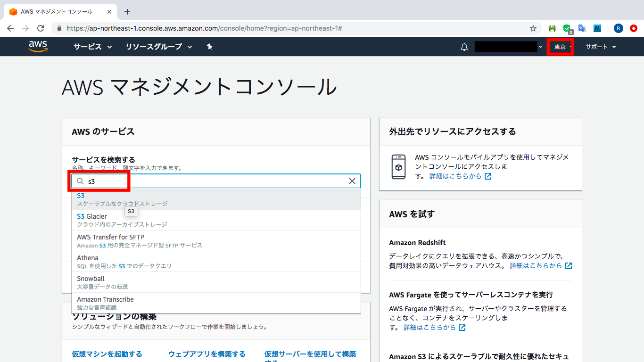Click the mobile phone app icon
This screenshot has width=644, height=362.
tap(399, 167)
